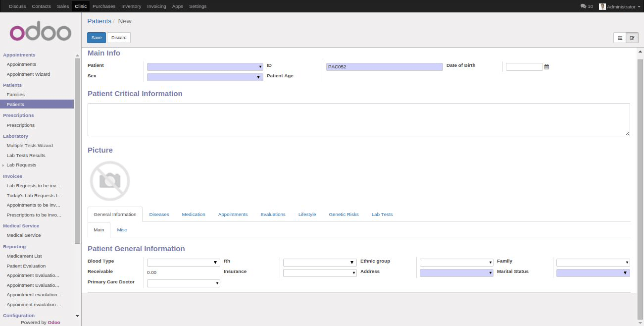Click the Receivable value 0.00
The width and height of the screenshot is (644, 326).
point(152,272)
